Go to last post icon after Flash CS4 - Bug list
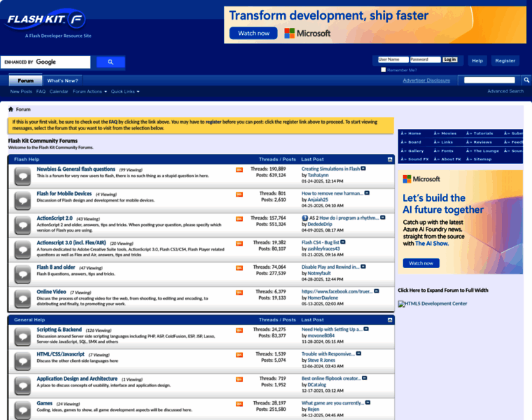 click(343, 242)
